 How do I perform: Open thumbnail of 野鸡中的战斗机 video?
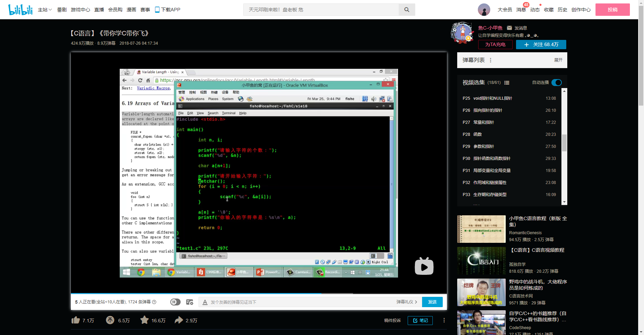pyautogui.click(x=481, y=292)
